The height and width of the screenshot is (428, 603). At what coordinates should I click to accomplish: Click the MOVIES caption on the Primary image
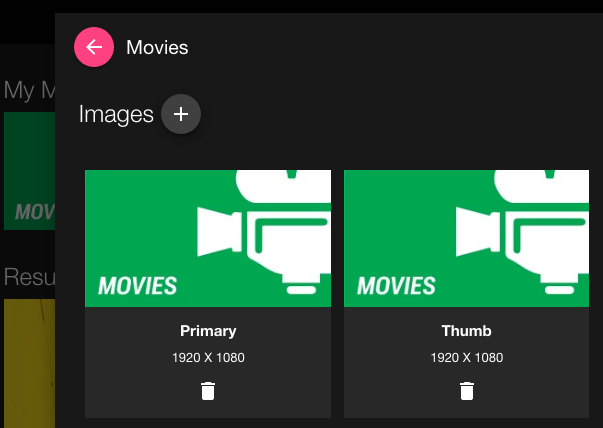click(137, 286)
